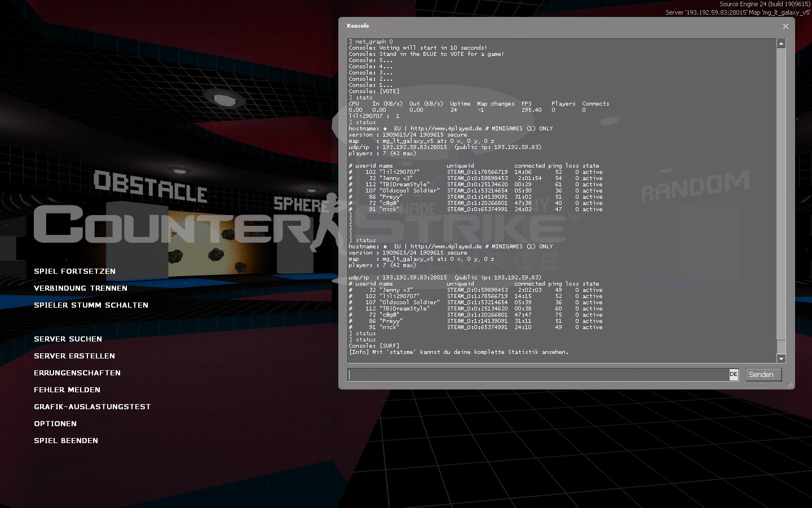
Task: Select Spiel beenden
Action: point(66,441)
